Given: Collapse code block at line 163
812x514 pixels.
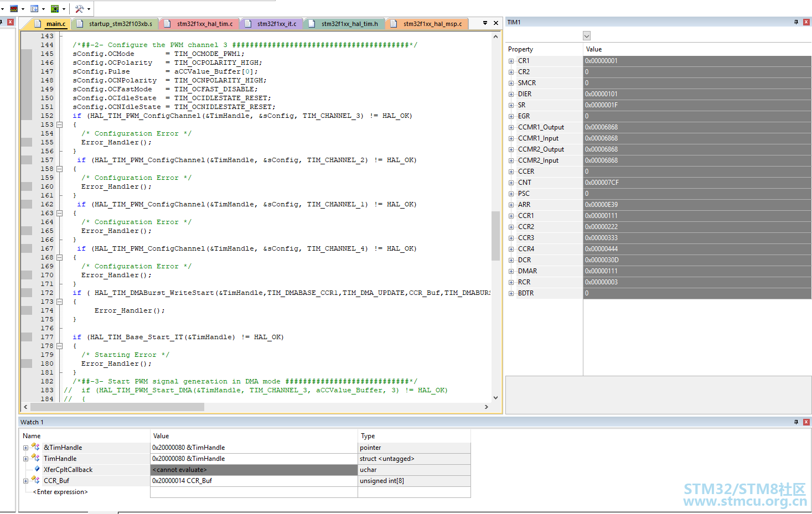Looking at the screenshot, I should coord(60,213).
